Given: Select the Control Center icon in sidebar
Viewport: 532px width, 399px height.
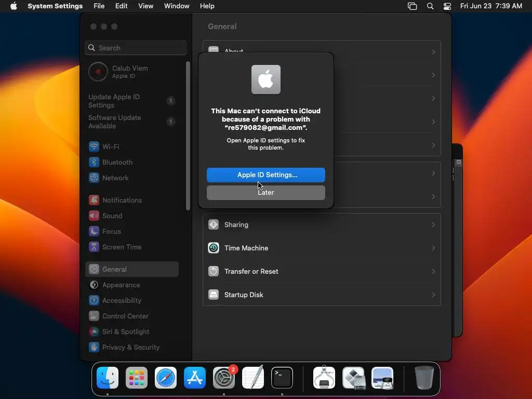Looking at the screenshot, I should click(x=94, y=316).
